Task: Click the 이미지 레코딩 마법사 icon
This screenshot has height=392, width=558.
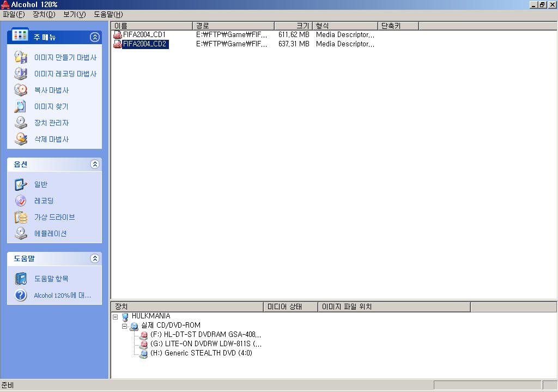Action: click(x=21, y=74)
